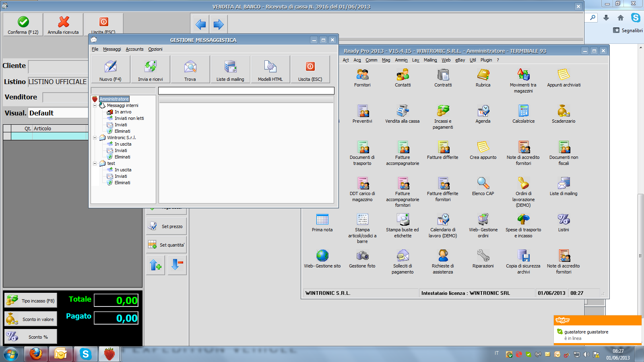Click Annulla ricevuta button
The height and width of the screenshot is (362, 644).
point(63,25)
